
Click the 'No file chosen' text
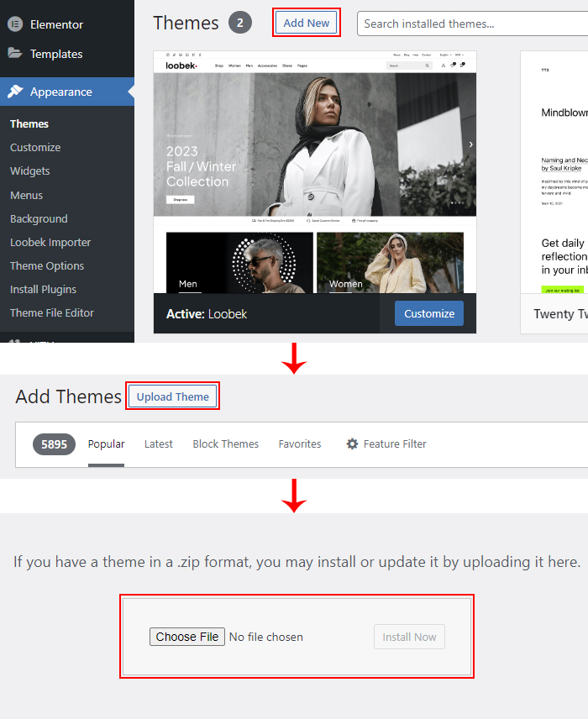(266, 637)
